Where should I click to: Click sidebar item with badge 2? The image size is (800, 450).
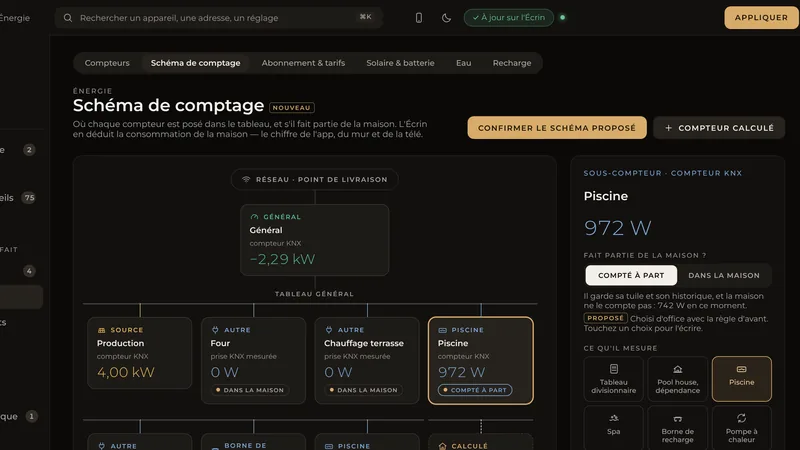17,150
